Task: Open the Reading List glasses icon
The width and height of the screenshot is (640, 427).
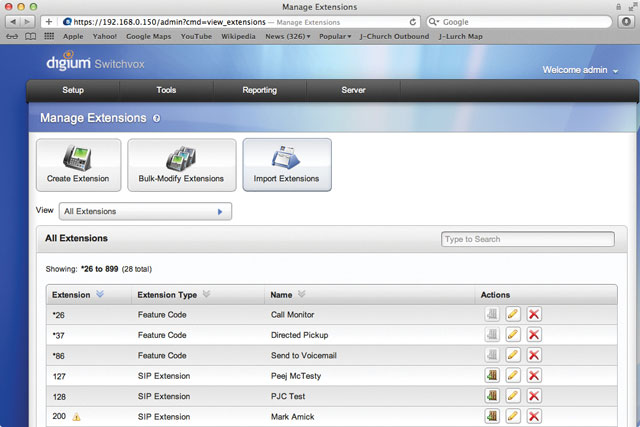Action: tap(12, 36)
